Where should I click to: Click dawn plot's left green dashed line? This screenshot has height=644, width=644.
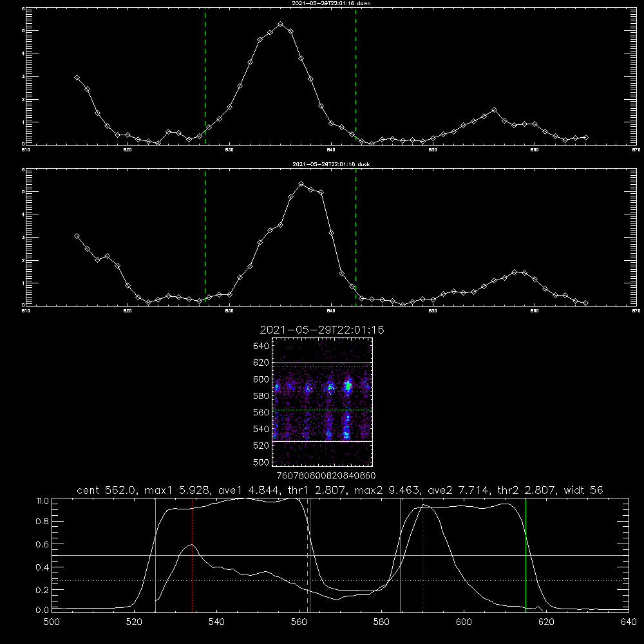coord(205,76)
